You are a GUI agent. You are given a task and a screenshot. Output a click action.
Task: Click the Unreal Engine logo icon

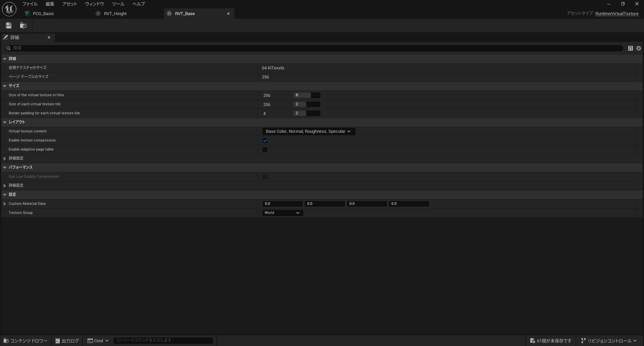[x=9, y=9]
